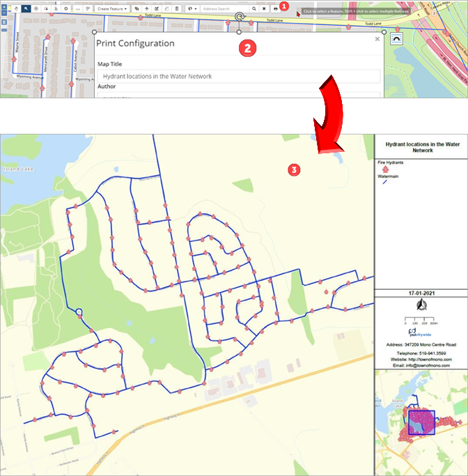Screen dimensions: 468x476
Task: Click the polygon select tool icon
Action: pyautogui.click(x=46, y=9)
